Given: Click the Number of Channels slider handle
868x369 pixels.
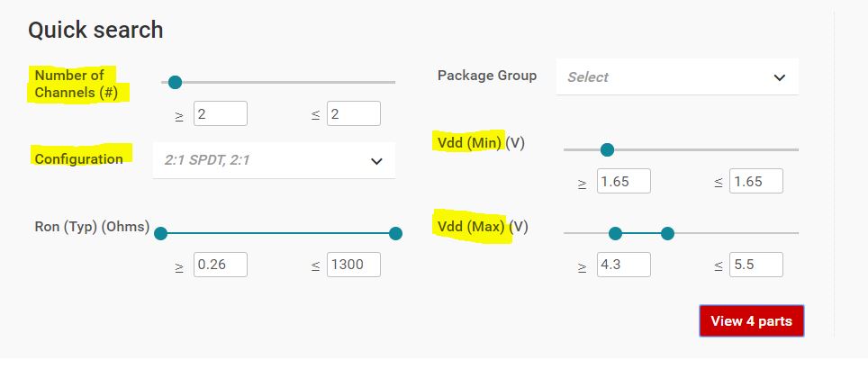Looking at the screenshot, I should coord(175,82).
